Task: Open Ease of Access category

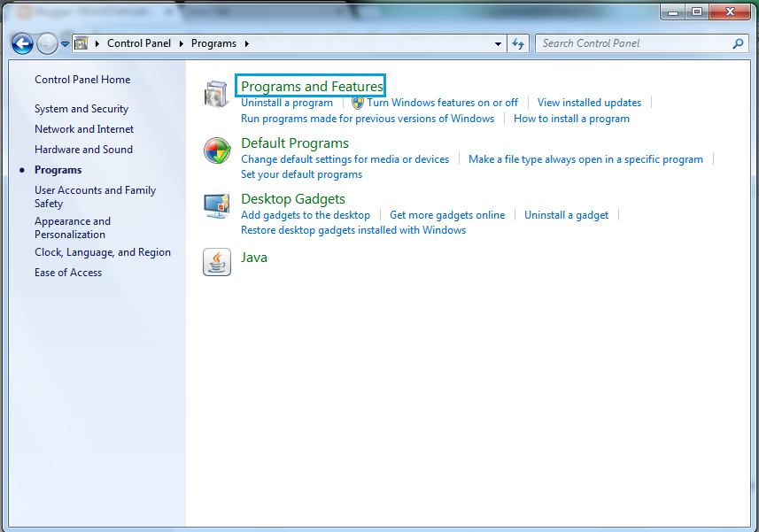Action: click(68, 273)
